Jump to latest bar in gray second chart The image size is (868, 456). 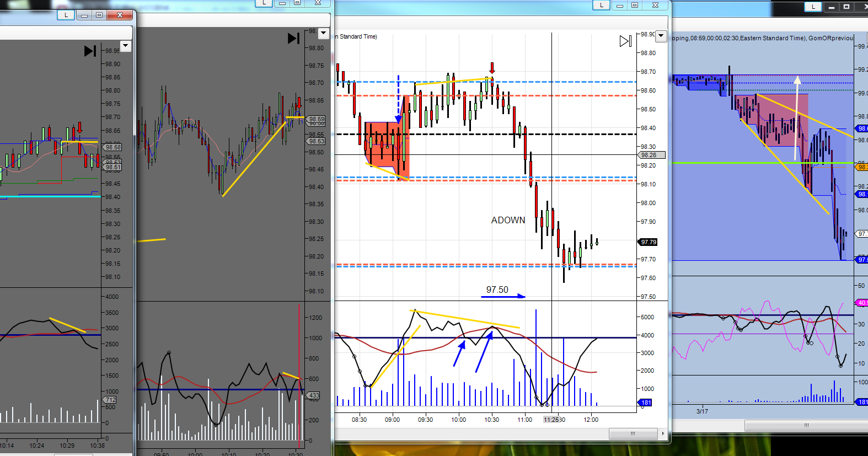click(x=293, y=38)
